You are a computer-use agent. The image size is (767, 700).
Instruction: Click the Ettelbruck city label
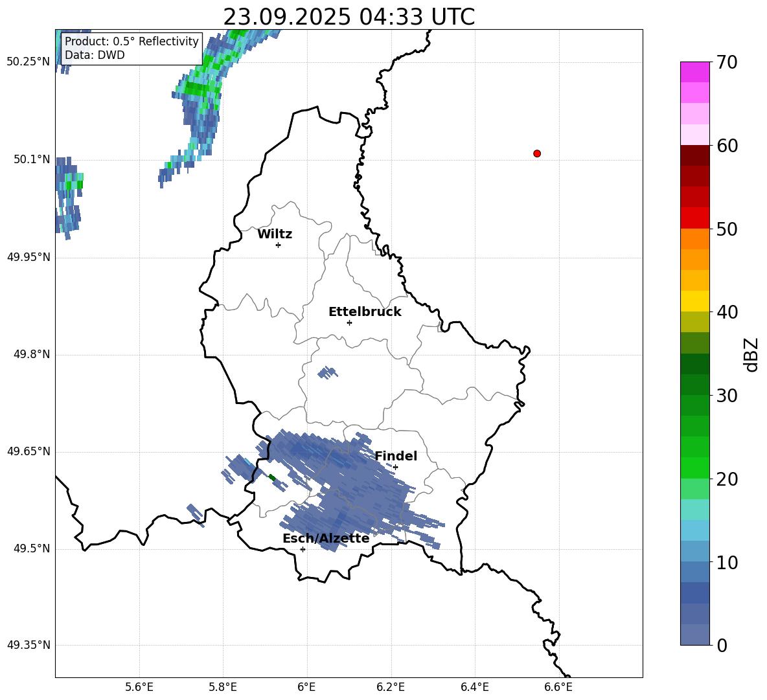coord(365,312)
